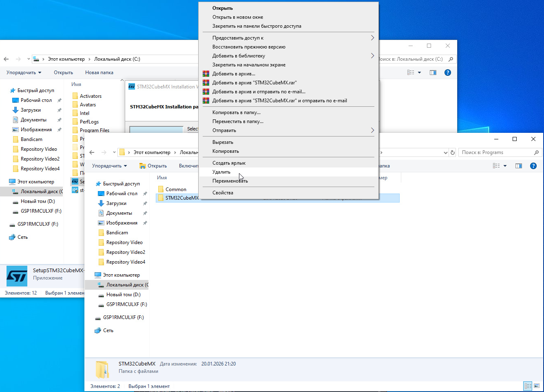Image resolution: width=544 pixels, height=392 pixels.
Task: Open view options arrow in Локальный диск (C:) window
Action: point(419,73)
